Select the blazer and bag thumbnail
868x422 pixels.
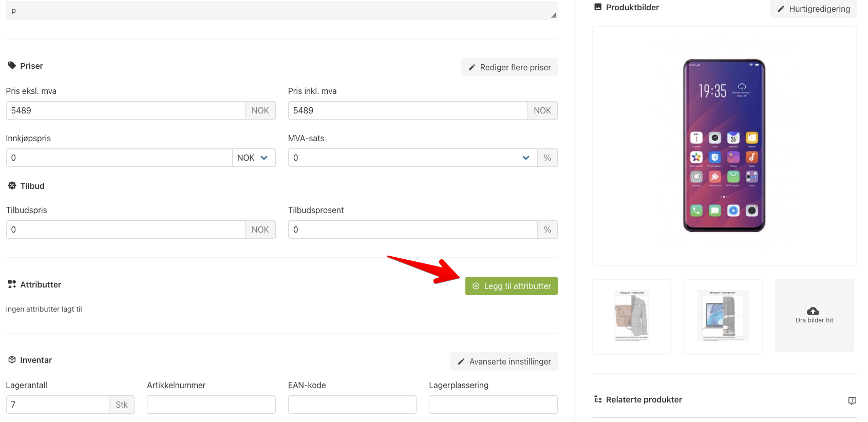[x=631, y=316]
